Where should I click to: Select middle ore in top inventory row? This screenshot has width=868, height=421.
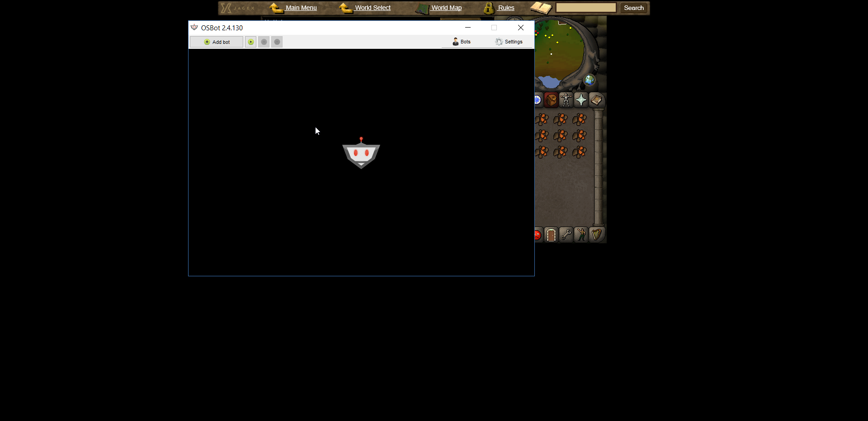coord(561,119)
